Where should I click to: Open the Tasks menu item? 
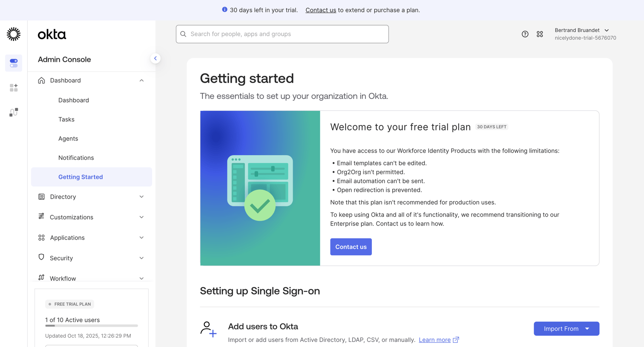[x=66, y=119]
